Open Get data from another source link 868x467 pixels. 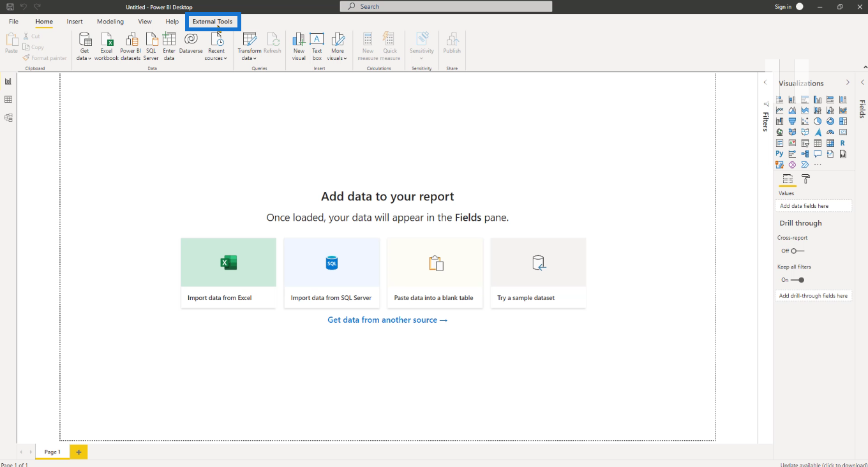click(387, 320)
